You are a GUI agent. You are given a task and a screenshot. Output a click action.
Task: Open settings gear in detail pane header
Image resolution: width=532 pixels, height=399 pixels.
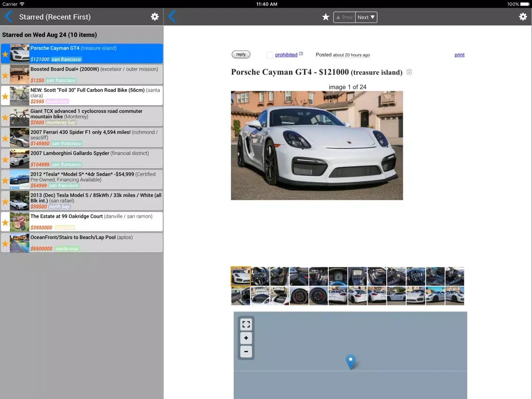point(523,17)
